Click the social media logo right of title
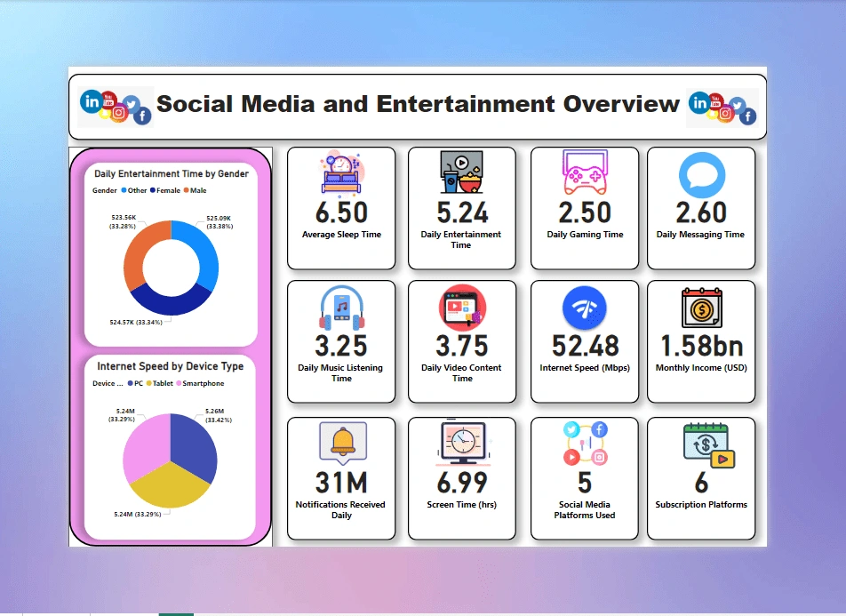This screenshot has width=846, height=616. 722,108
